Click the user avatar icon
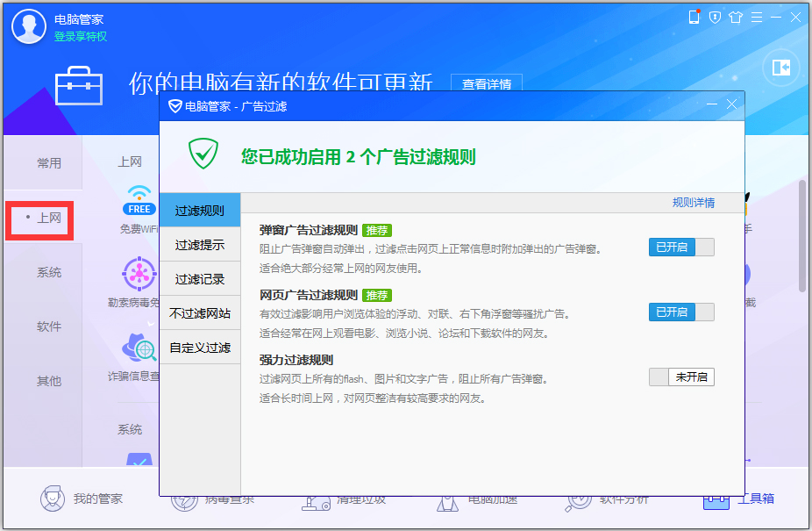Image resolution: width=812 pixels, height=531 pixels. click(29, 26)
